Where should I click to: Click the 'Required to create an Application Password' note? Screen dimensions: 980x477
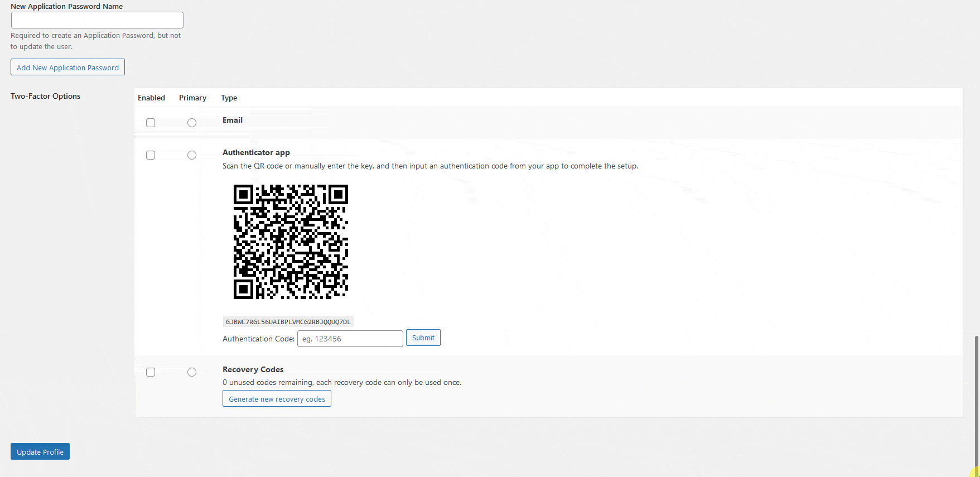tap(96, 41)
